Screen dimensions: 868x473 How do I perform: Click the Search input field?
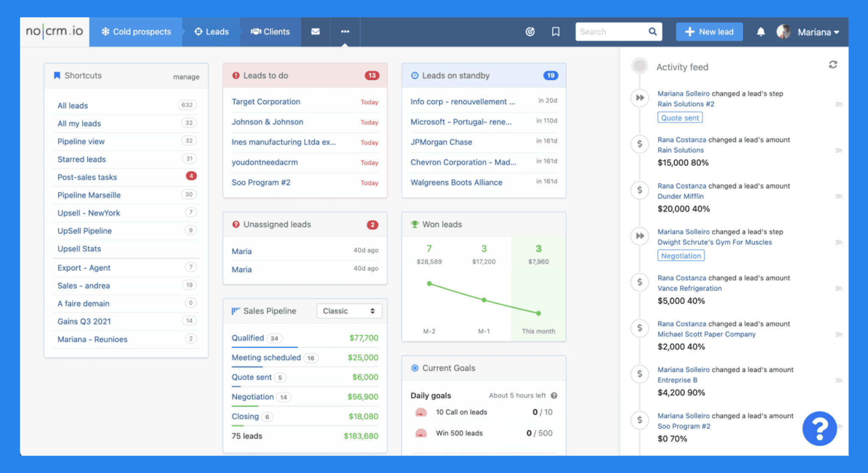[612, 32]
